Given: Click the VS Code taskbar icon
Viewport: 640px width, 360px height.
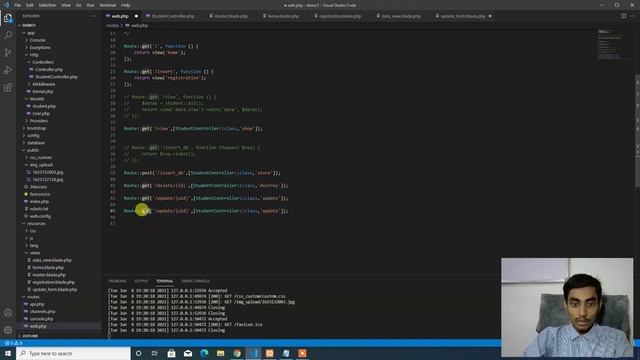Looking at the screenshot, I should pyautogui.click(x=253, y=353).
